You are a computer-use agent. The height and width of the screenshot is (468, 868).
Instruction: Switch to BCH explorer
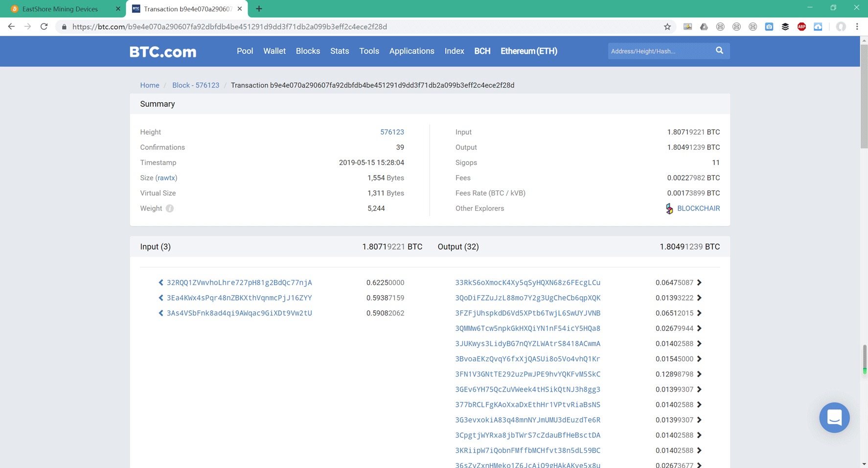coord(482,51)
